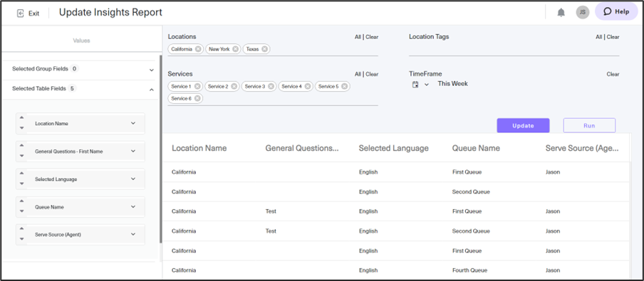Click the Run button
644x281 pixels.
click(x=589, y=125)
